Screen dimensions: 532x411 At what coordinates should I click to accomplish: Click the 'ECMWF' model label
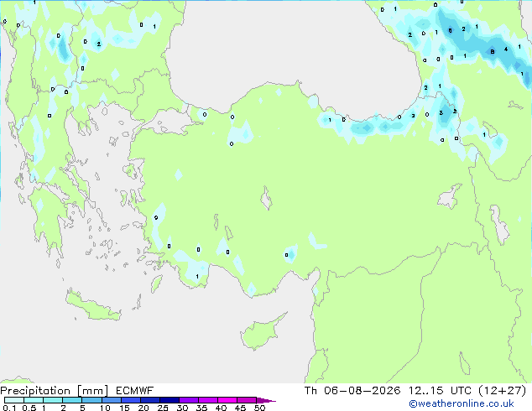pos(135,391)
